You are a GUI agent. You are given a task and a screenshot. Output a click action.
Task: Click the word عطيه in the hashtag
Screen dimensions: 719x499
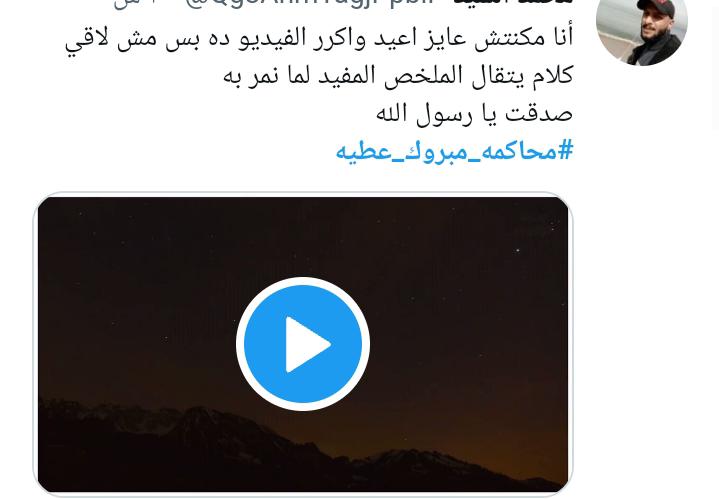click(361, 151)
